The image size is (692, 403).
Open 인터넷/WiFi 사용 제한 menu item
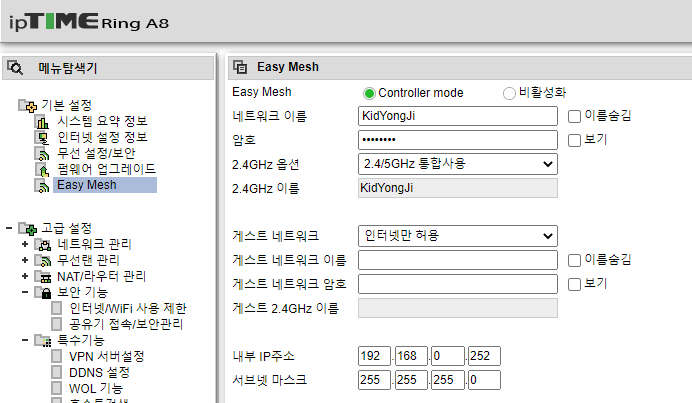[128, 308]
